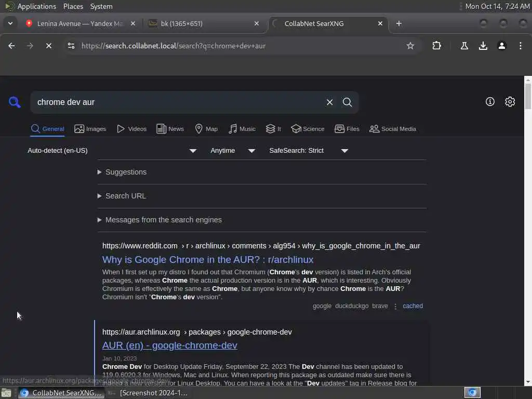Click the aur.archlinux.org result URL
Viewport: 532px width, 399px height.
(197, 332)
